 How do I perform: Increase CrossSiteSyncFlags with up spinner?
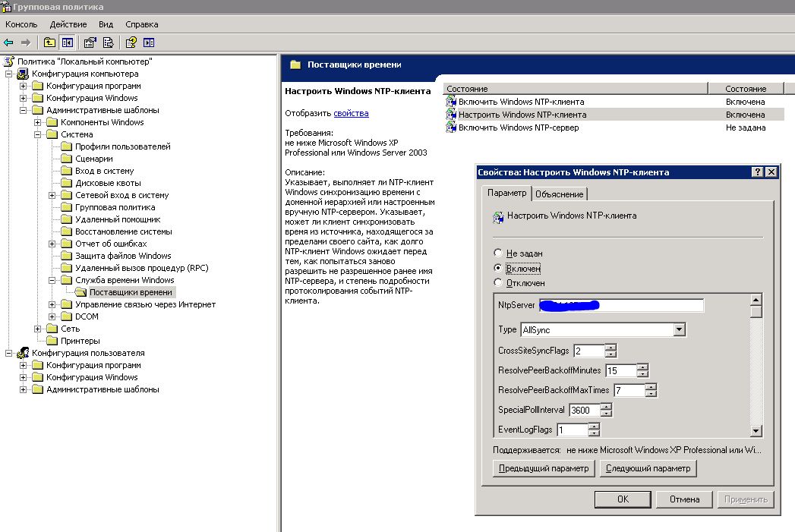610,347
